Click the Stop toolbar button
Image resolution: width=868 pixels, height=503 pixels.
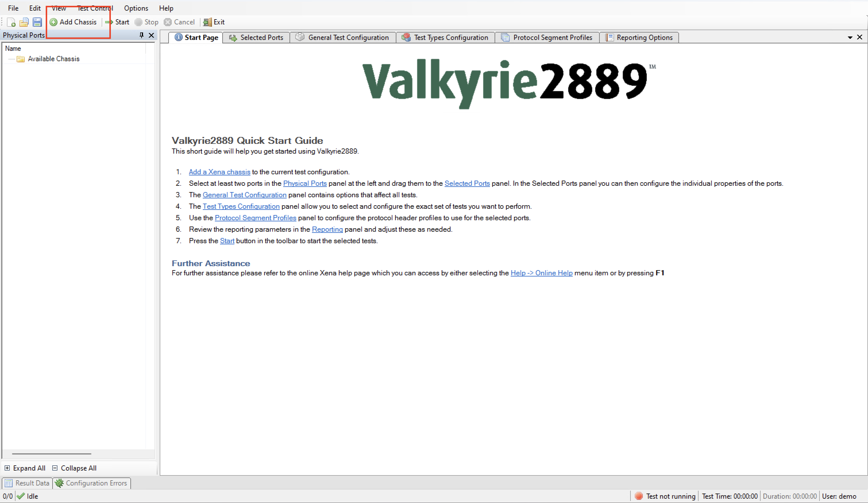point(147,22)
